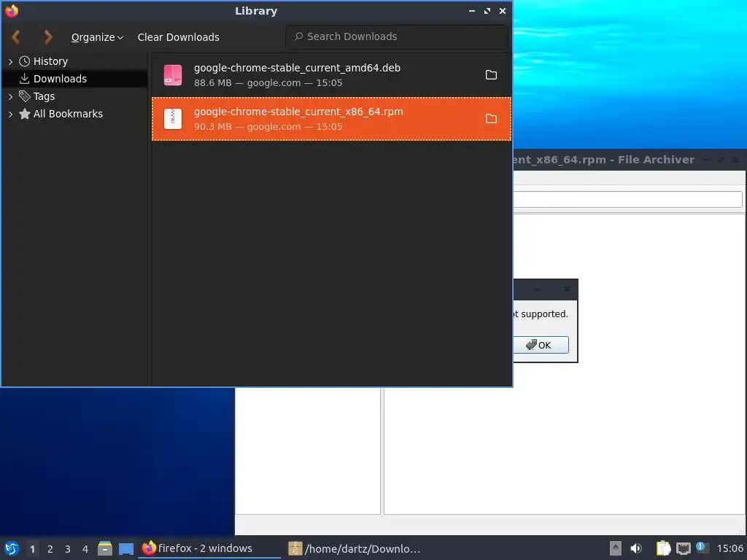Switch to virtual desktop 3
This screenshot has height=560, width=747.
pyautogui.click(x=68, y=549)
